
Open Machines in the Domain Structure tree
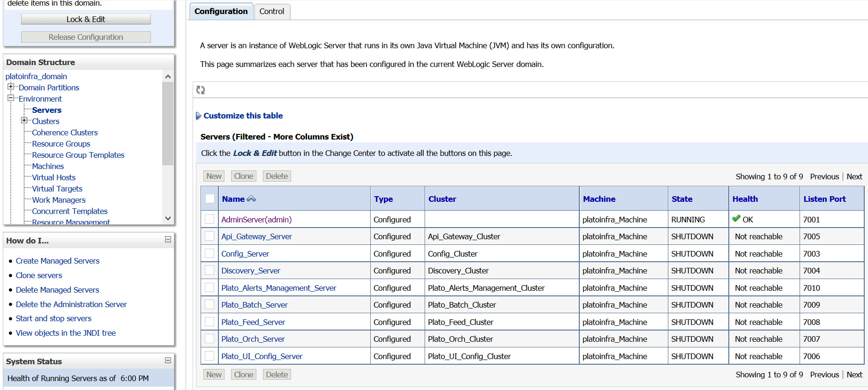click(48, 166)
